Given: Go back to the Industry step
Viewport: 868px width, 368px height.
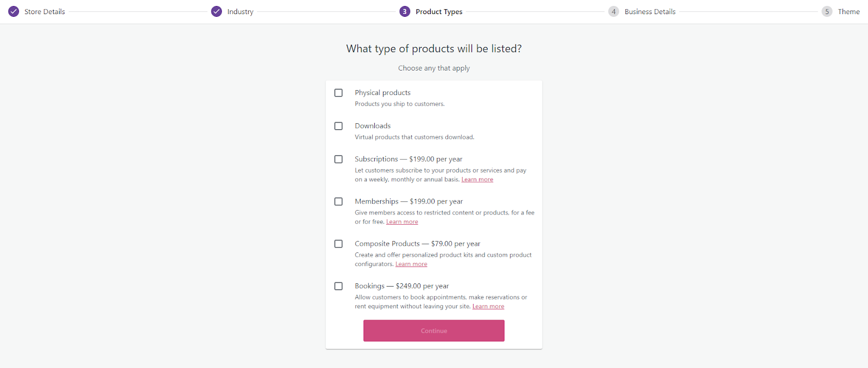Looking at the screenshot, I should point(240,11).
